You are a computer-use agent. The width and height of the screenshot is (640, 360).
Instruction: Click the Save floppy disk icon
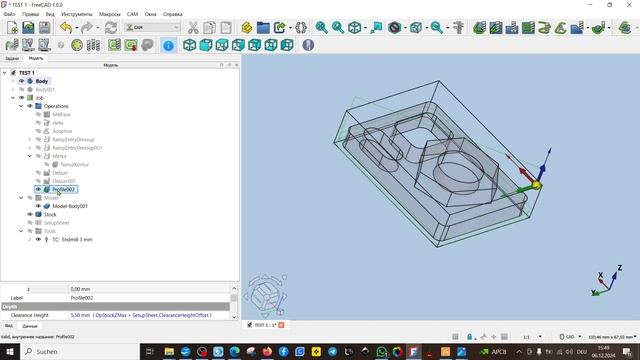point(44,28)
